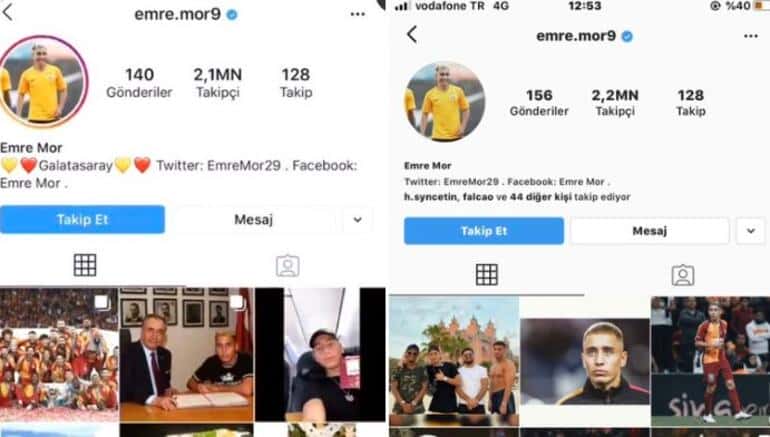Screen dimensions: 770x437
Task: Open story via ringed left profile picture
Action: click(x=43, y=82)
